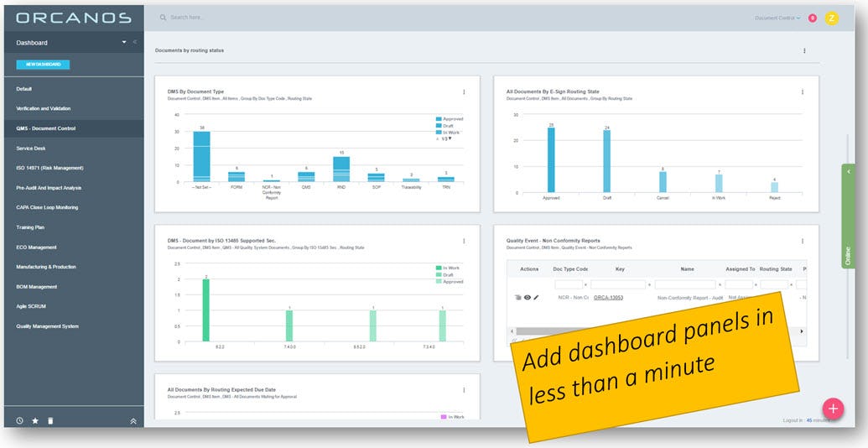Image resolution: width=868 pixels, height=448 pixels.
Task: Open the Agile SCRUM dashboard
Action: (x=31, y=306)
